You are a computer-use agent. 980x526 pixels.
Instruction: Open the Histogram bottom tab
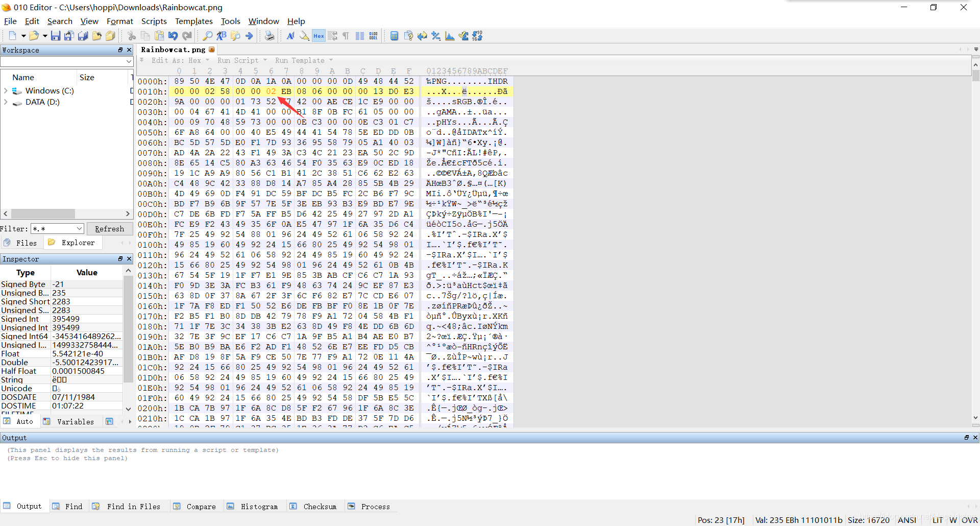[253, 507]
